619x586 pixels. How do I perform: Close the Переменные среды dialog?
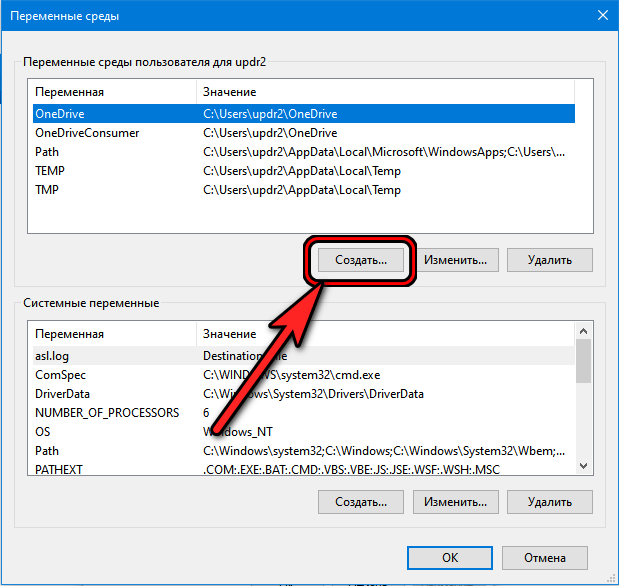(x=602, y=15)
